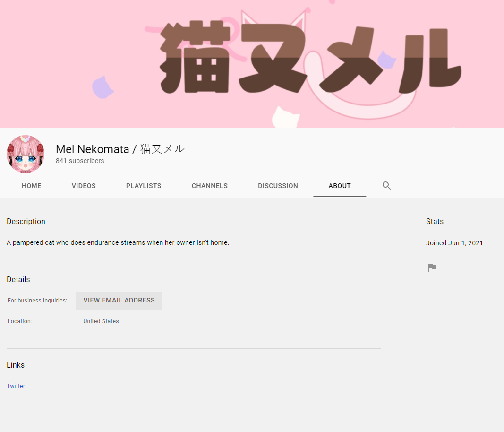504x432 pixels.
Task: Open the Mel Nekomata channel avatar
Action: pyautogui.click(x=26, y=154)
